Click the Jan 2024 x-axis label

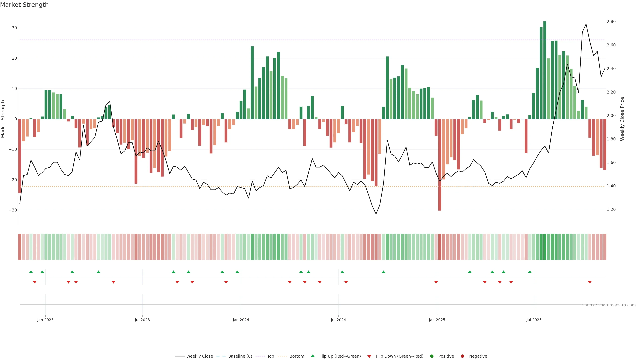tap(241, 320)
